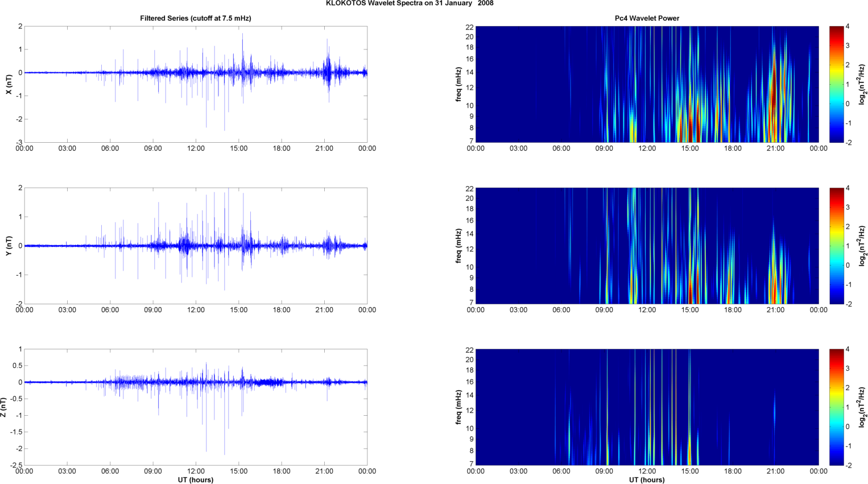The image size is (868, 484).
Task: Pick the colorbar next to the bottom spectrogram
Action: tap(836, 407)
